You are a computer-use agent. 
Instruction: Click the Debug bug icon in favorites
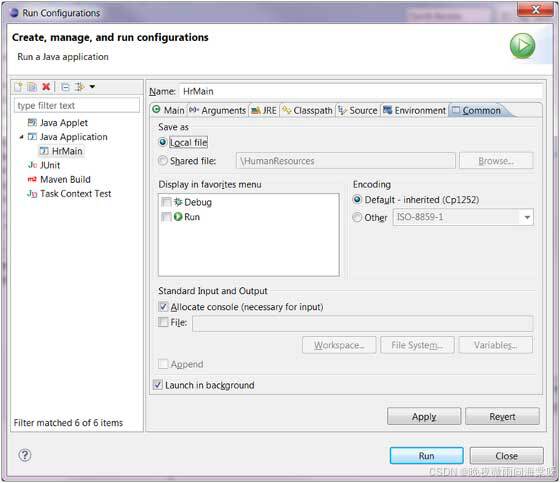178,202
